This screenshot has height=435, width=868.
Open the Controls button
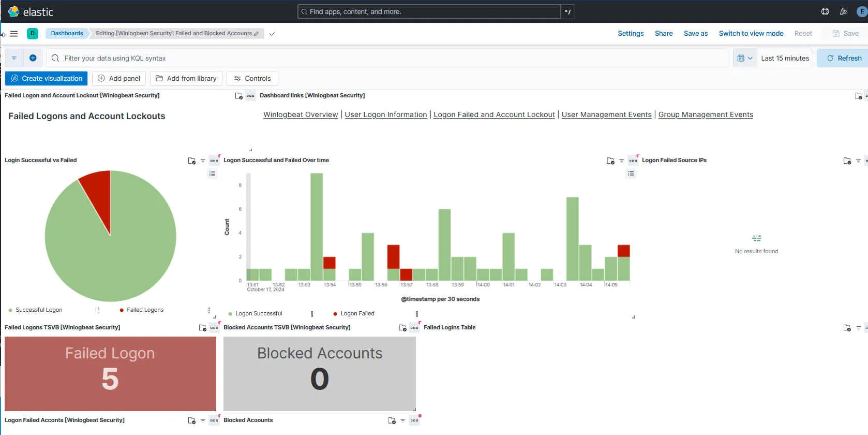(x=252, y=78)
